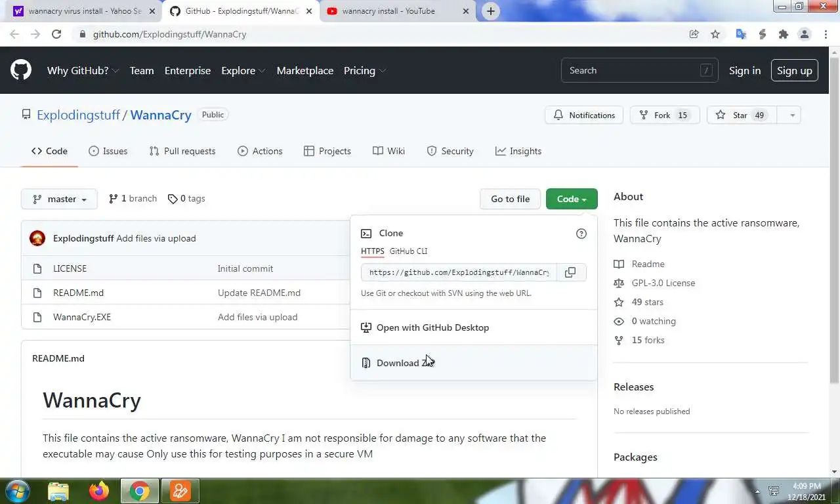Select the GitHub CLI clone option
This screenshot has width=840, height=504.
pyautogui.click(x=408, y=251)
